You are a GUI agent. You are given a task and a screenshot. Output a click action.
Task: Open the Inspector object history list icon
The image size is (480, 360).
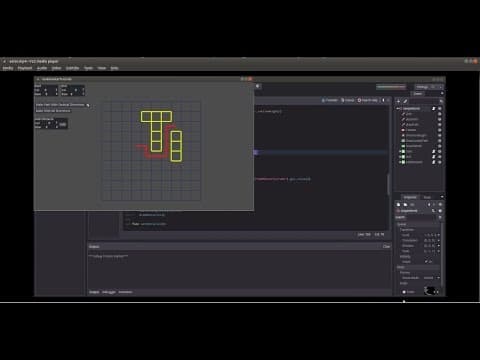click(440, 205)
